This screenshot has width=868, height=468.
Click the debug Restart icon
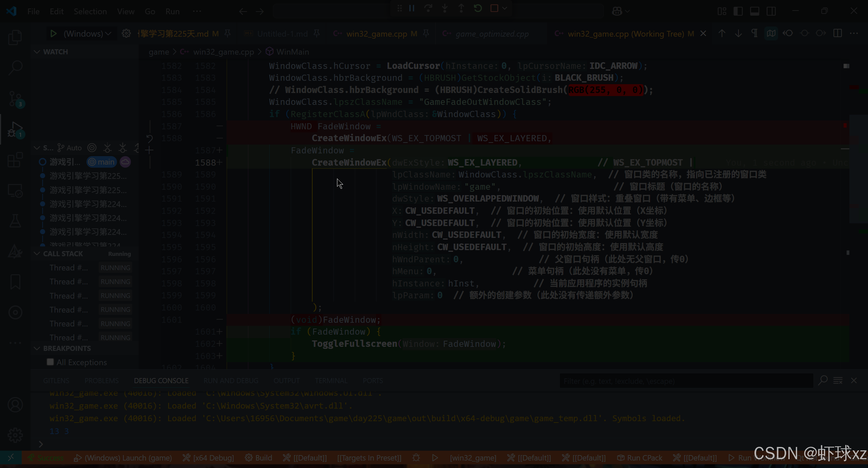click(478, 8)
